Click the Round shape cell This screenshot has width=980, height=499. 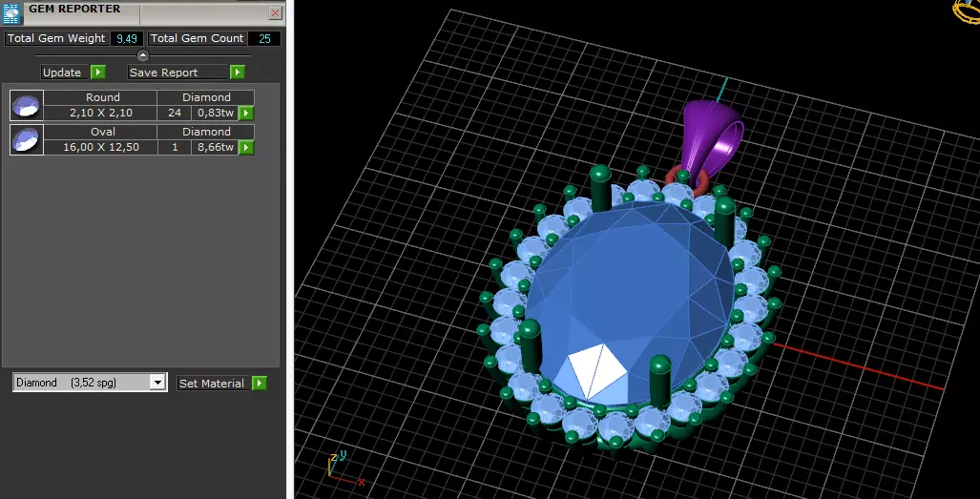click(x=100, y=97)
